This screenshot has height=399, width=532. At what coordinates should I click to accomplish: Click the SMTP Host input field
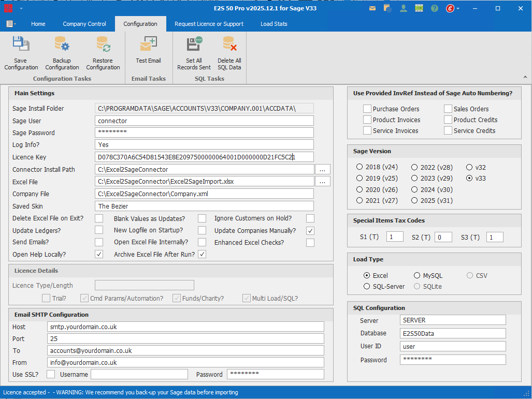[x=185, y=327]
